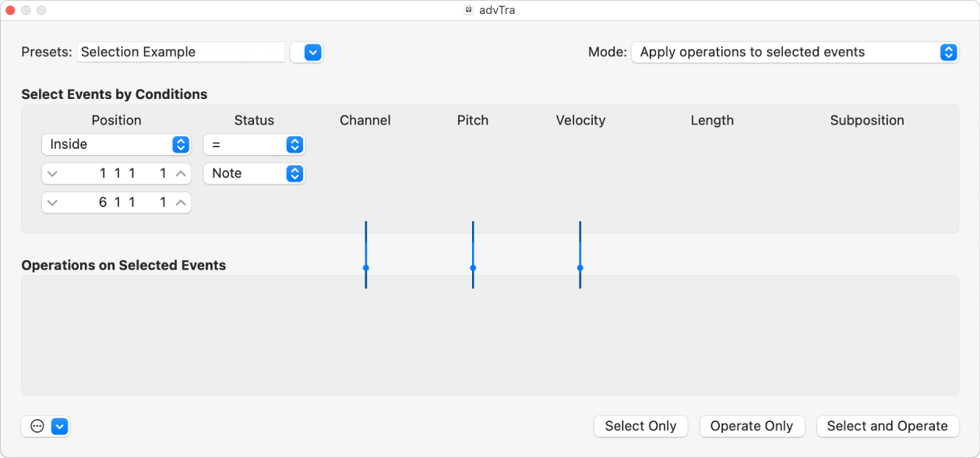Click the Velocity connector line handle
The height and width of the screenshot is (458, 980).
click(x=580, y=268)
